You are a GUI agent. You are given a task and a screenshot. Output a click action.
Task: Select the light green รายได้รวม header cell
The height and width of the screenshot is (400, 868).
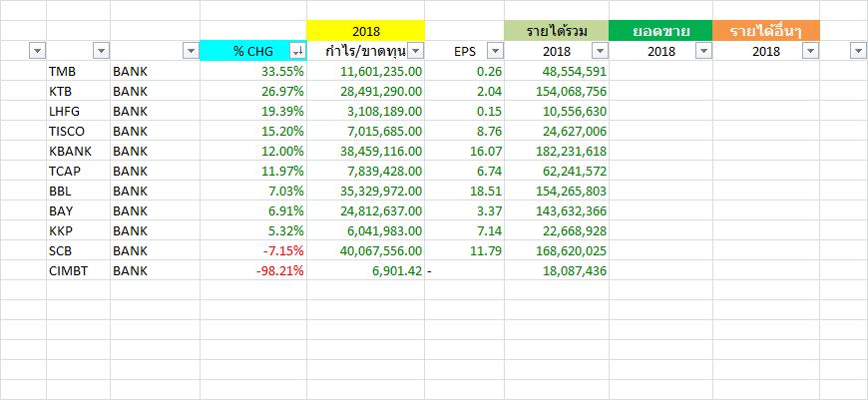pyautogui.click(x=556, y=31)
